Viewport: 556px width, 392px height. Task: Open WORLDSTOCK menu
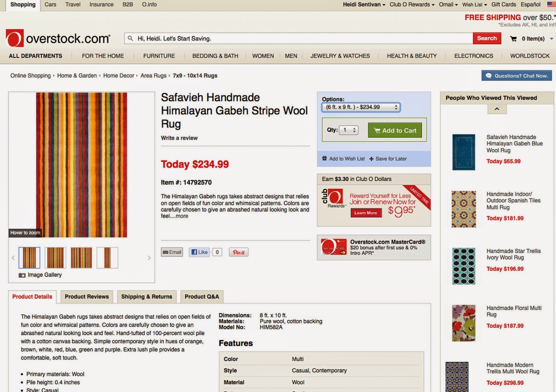click(530, 56)
